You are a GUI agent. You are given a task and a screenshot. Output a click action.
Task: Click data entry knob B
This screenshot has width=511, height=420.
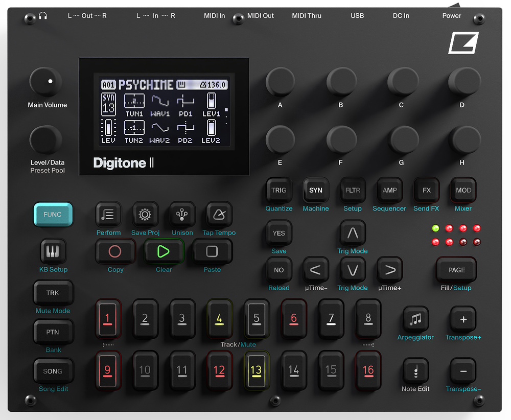pyautogui.click(x=341, y=82)
